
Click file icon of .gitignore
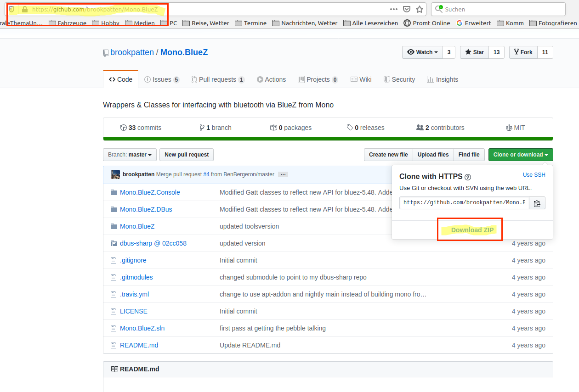[114, 260]
